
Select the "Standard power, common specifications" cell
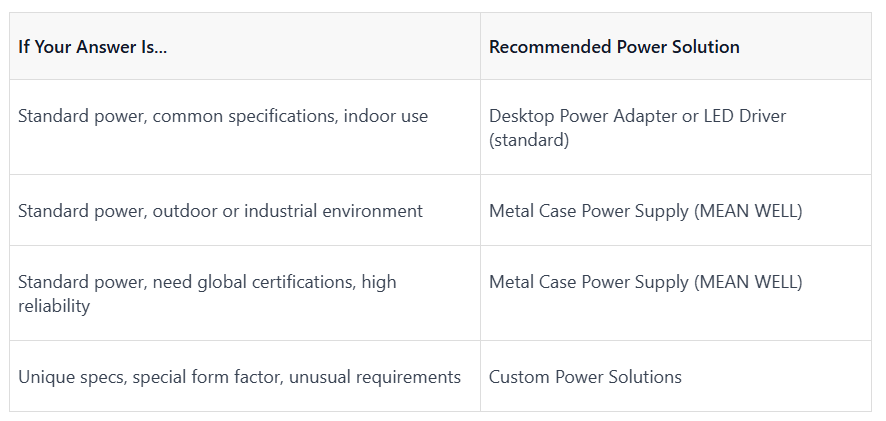[245, 127]
